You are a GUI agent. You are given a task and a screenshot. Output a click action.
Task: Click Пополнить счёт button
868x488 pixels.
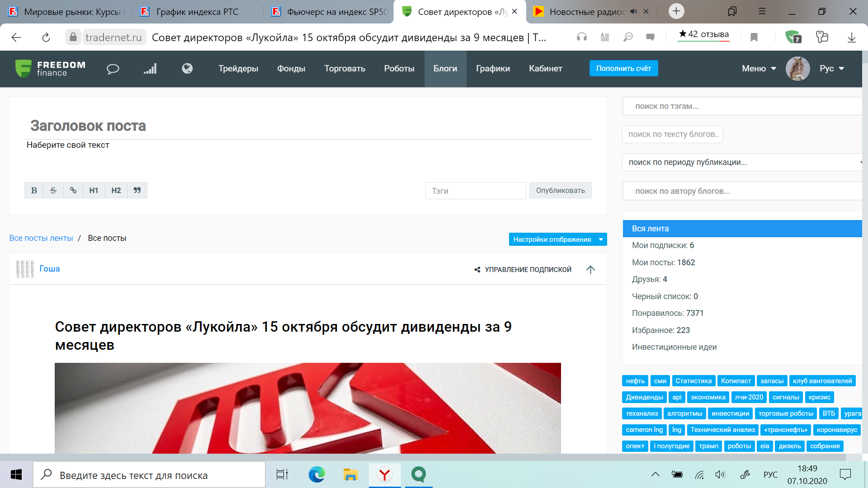(x=623, y=68)
